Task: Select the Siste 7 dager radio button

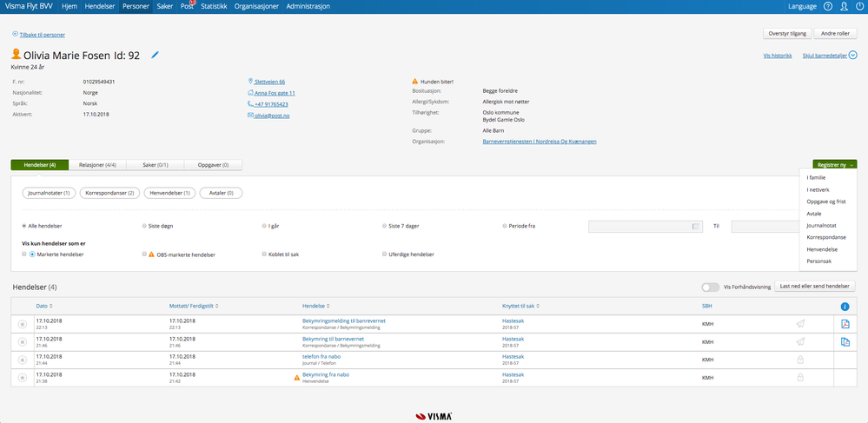Action: (384, 226)
